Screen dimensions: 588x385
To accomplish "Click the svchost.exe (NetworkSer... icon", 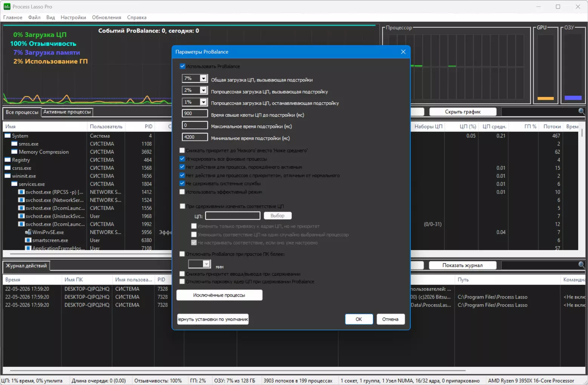I will (22, 200).
